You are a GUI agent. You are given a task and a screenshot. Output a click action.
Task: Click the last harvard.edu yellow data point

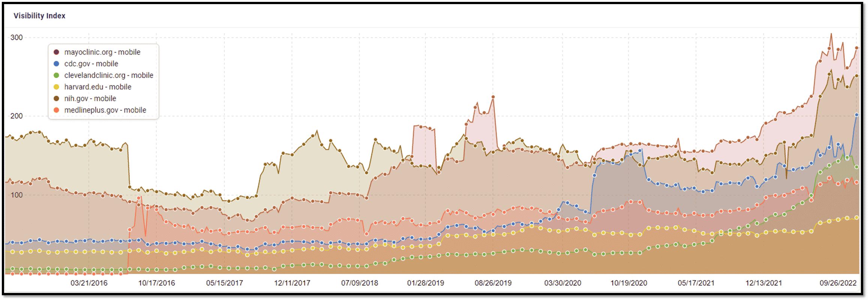click(856, 218)
